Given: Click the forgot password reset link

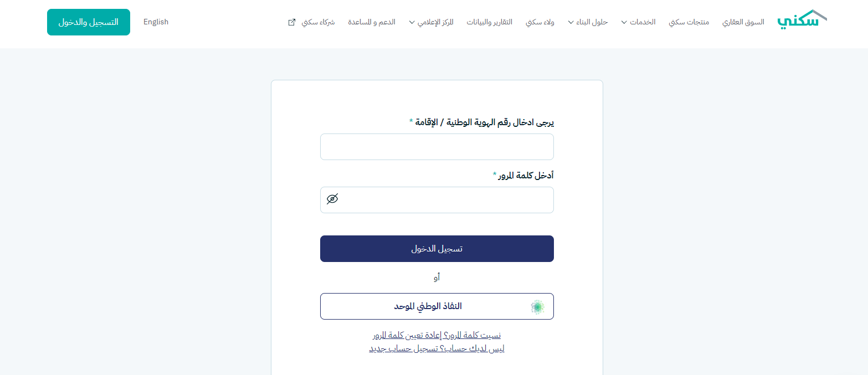Looking at the screenshot, I should point(436,335).
